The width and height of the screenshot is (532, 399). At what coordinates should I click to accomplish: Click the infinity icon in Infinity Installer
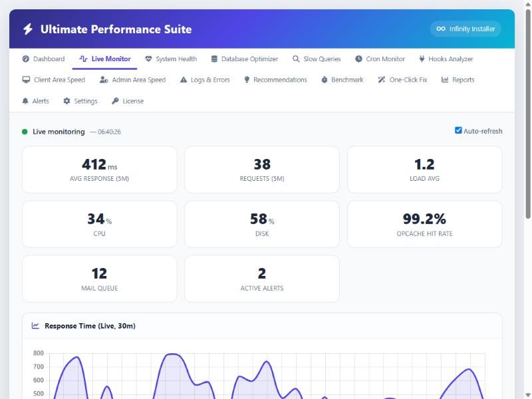[x=441, y=29]
